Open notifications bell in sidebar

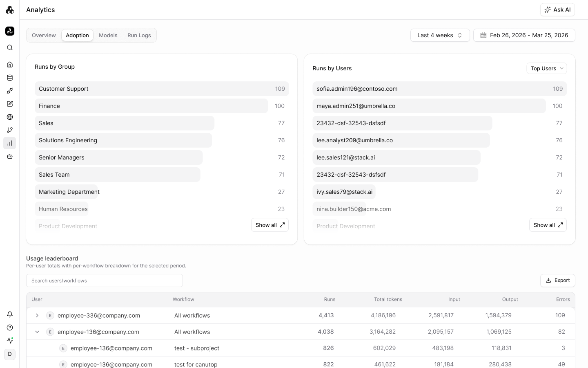pos(10,314)
